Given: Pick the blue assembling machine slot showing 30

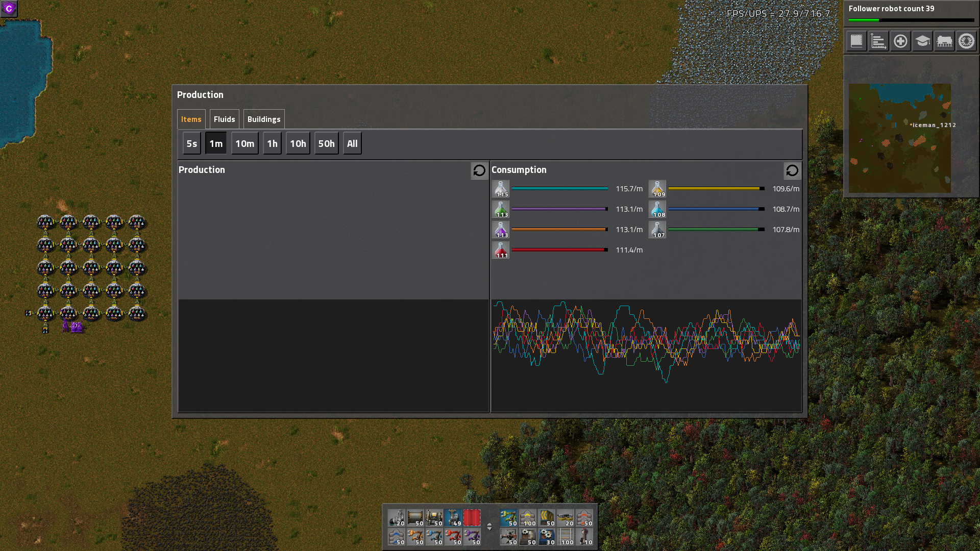Looking at the screenshot, I should click(x=547, y=537).
